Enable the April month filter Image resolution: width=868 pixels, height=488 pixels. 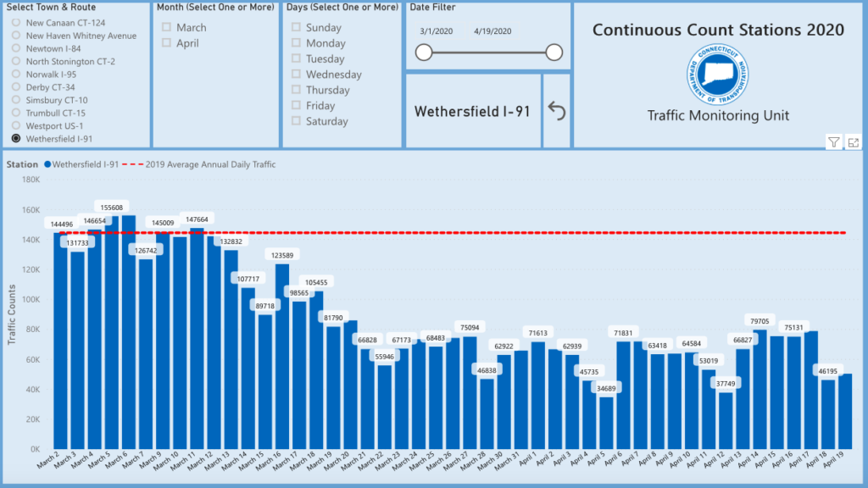click(167, 43)
